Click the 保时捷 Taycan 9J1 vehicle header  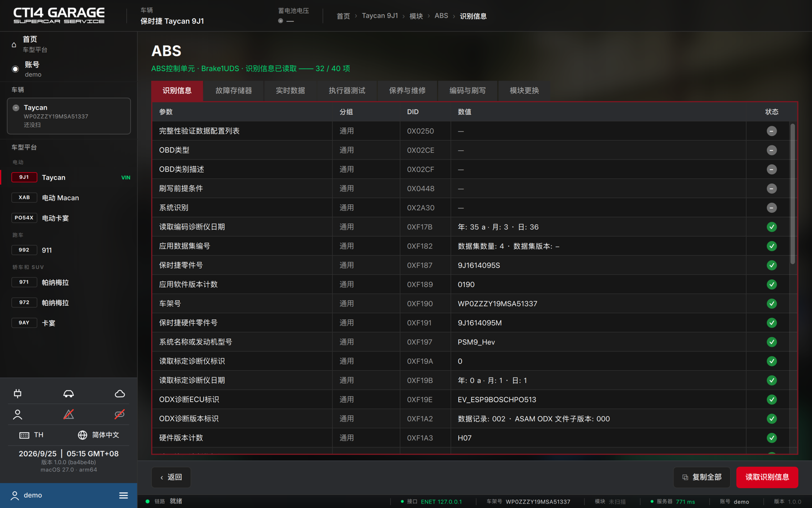tap(172, 16)
